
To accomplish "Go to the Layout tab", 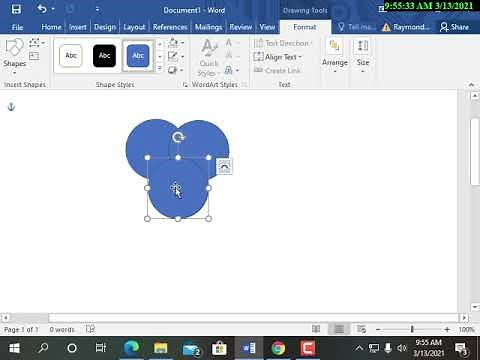I will tap(134, 27).
